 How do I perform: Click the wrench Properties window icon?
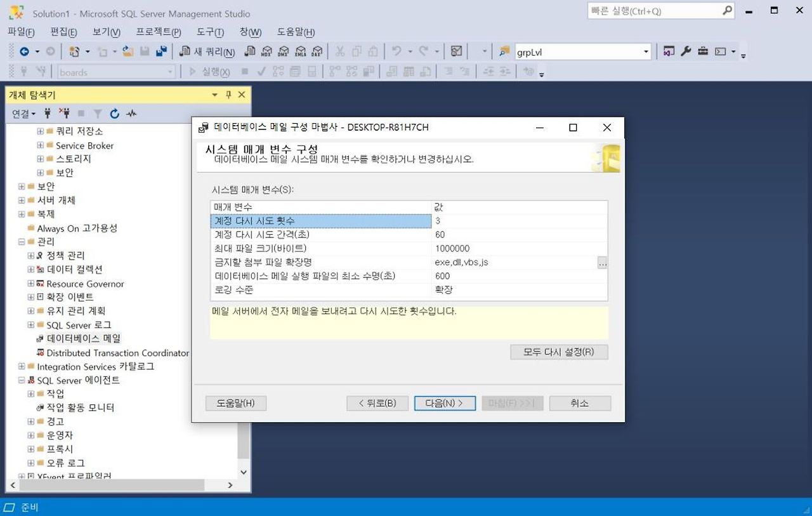(x=686, y=51)
